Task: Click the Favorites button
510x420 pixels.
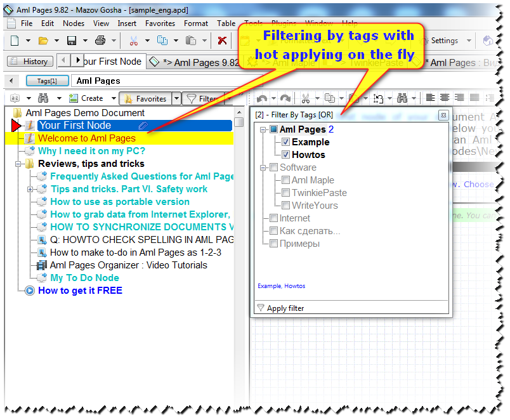Action: click(x=146, y=98)
